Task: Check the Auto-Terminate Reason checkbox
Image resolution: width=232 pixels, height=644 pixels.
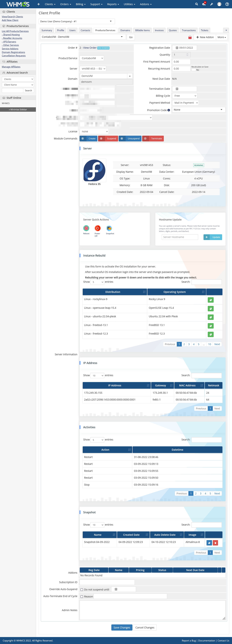Action: [x=82, y=596]
